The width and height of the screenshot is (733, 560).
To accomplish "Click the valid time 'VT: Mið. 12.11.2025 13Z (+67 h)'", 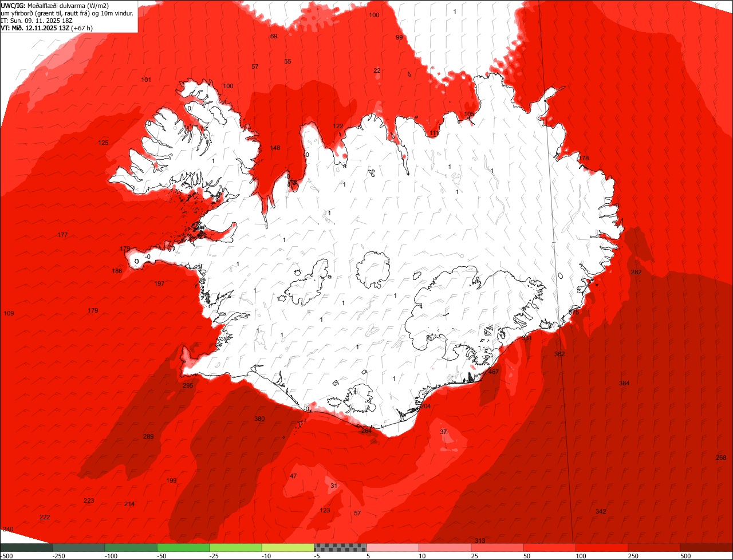I will pyautogui.click(x=47, y=27).
